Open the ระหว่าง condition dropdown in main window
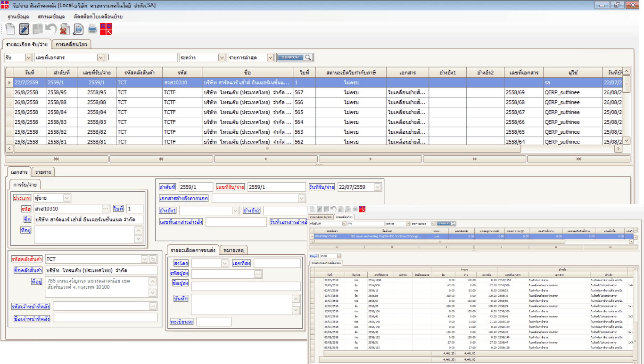 click(x=222, y=57)
